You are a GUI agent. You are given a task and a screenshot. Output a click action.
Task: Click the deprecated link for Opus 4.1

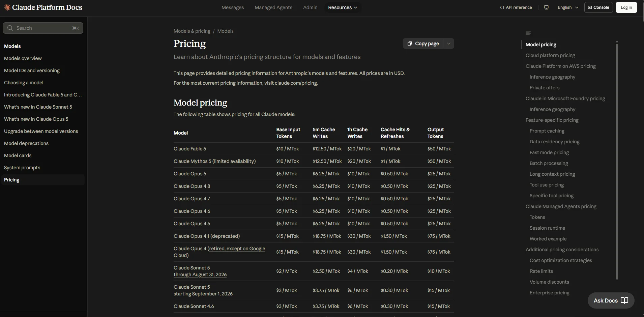point(225,236)
